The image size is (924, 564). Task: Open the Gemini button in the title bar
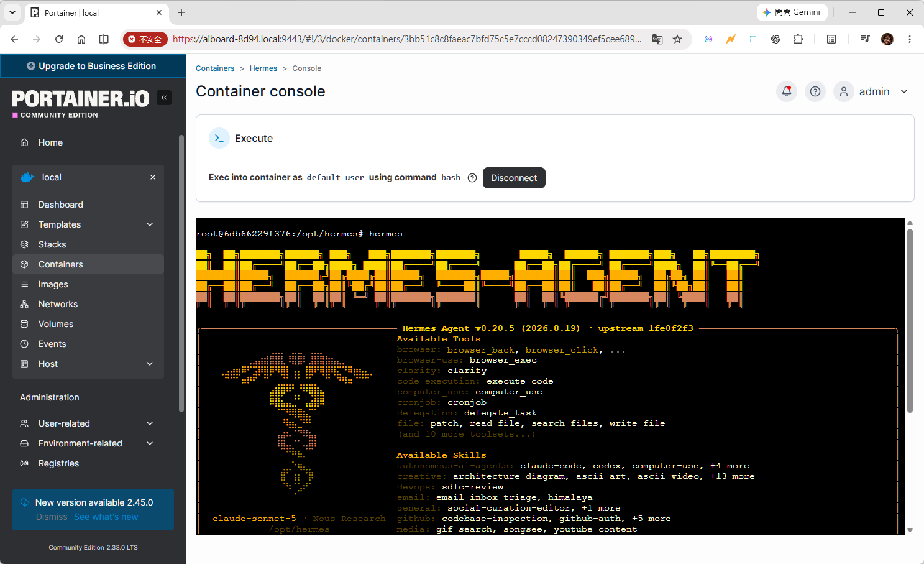click(x=792, y=12)
